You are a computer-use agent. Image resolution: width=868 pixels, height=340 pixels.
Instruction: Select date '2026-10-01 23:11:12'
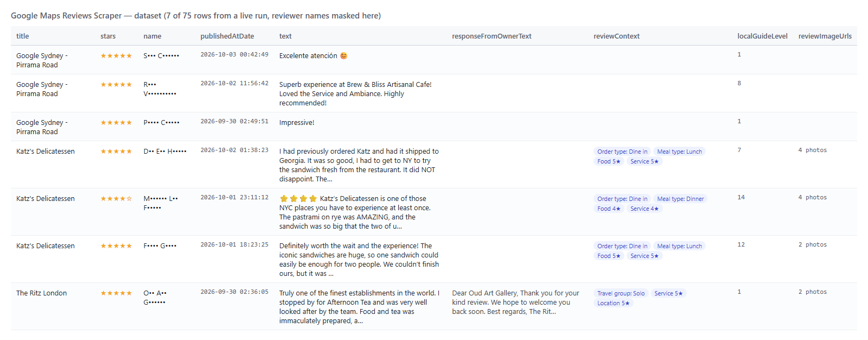234,197
